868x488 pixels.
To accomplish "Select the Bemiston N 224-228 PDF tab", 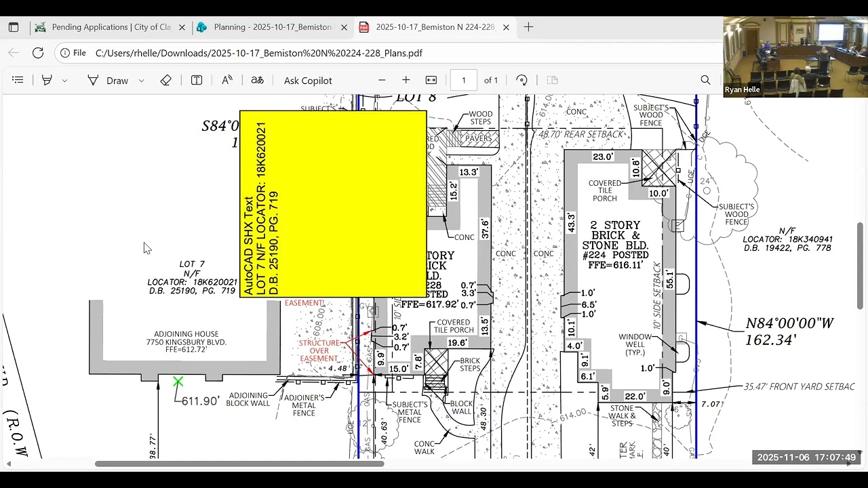I will coord(435,27).
